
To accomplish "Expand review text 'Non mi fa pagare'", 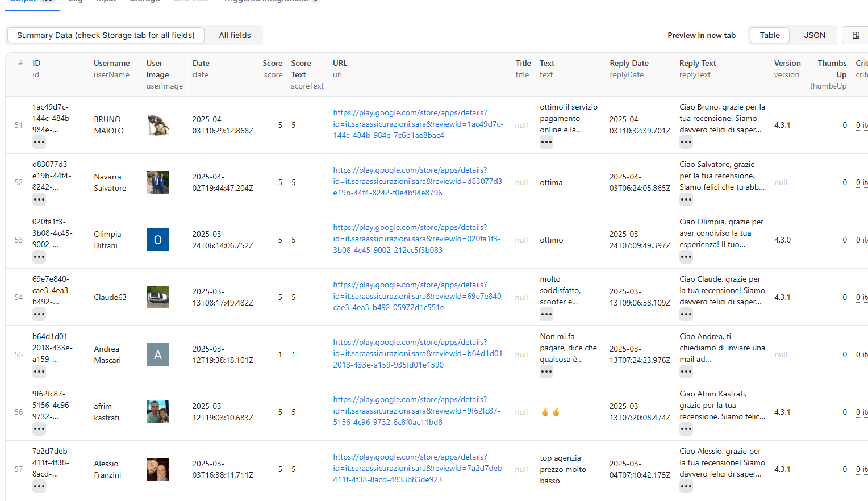I will [x=546, y=371].
